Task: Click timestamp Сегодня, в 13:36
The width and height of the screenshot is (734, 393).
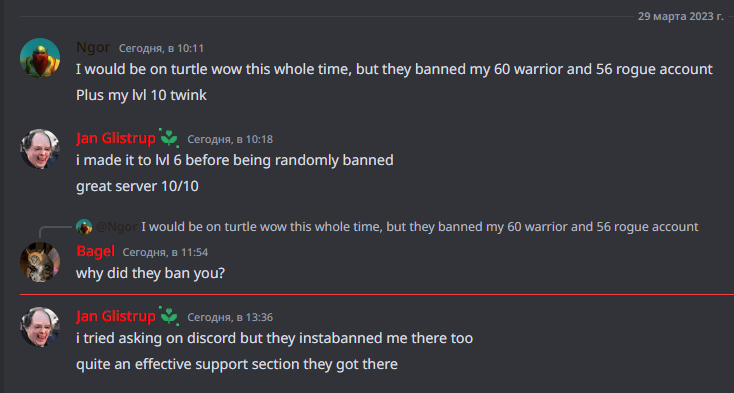Action: (x=230, y=317)
